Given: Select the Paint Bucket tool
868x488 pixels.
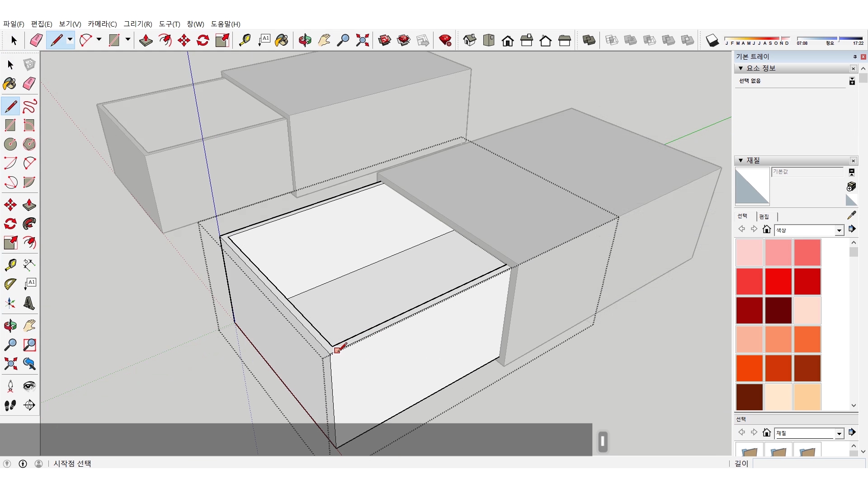Looking at the screenshot, I should 281,41.
